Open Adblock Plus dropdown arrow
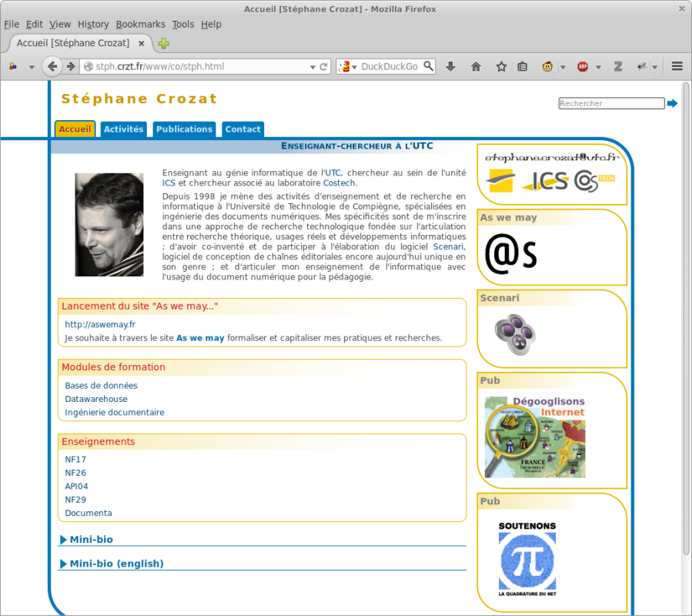Viewport: 692px width, 616px height. 598,67
